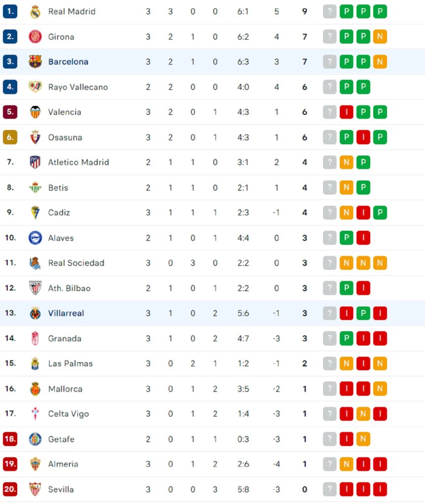This screenshot has width=425, height=504.
Task: Click Betis's green win form badge
Action: pyautogui.click(x=363, y=188)
